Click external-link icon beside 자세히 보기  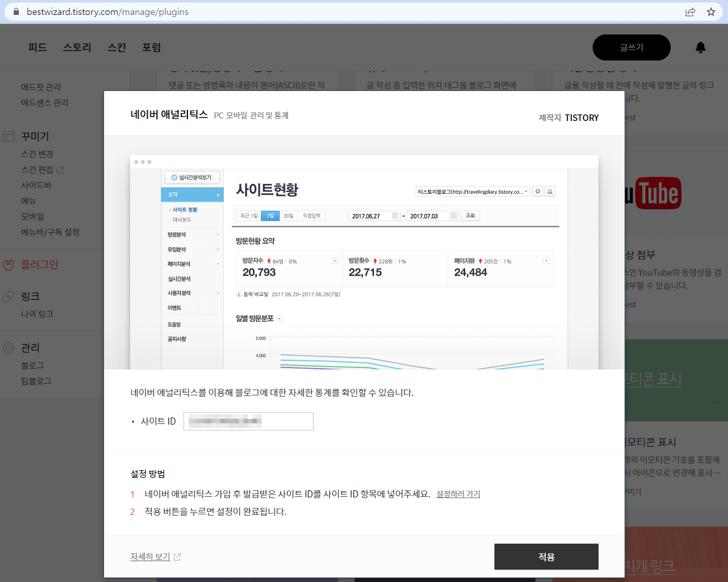click(176, 557)
